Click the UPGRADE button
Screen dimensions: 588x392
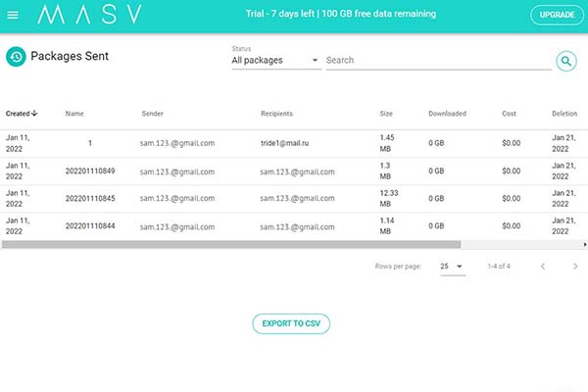pyautogui.click(x=557, y=15)
